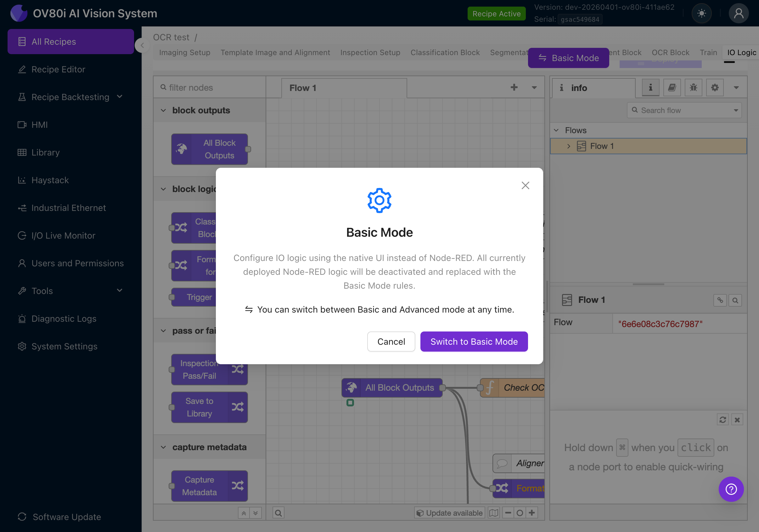Screen dimensions: 759x532
Task: Open the Industrial Ethernet menu item
Action: point(68,208)
